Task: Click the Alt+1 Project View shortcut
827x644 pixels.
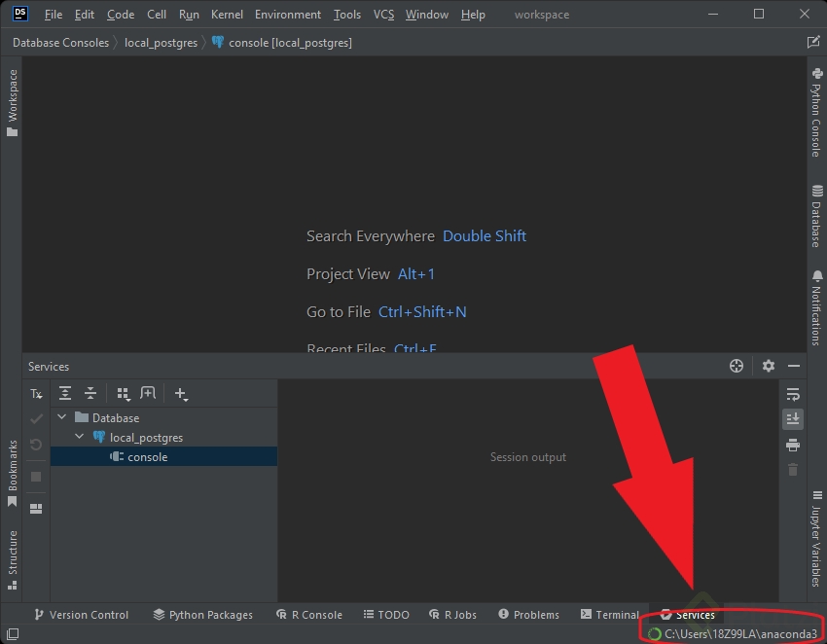Action: [x=416, y=273]
